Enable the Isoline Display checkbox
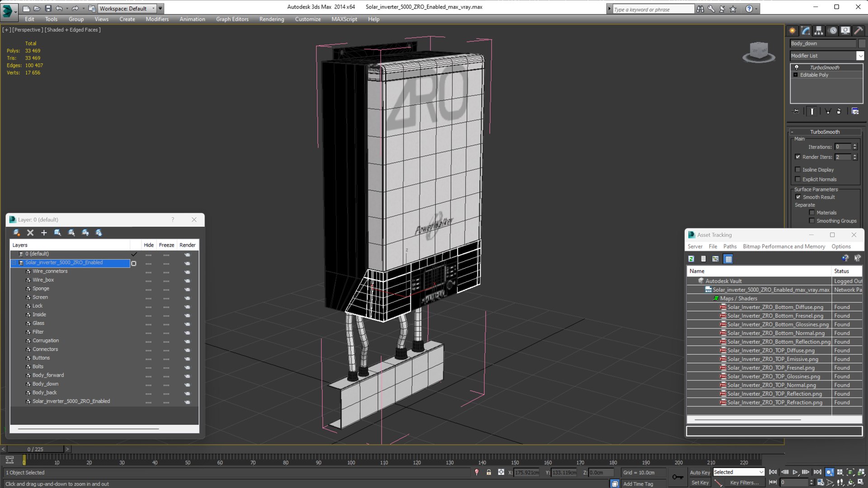 798,169
